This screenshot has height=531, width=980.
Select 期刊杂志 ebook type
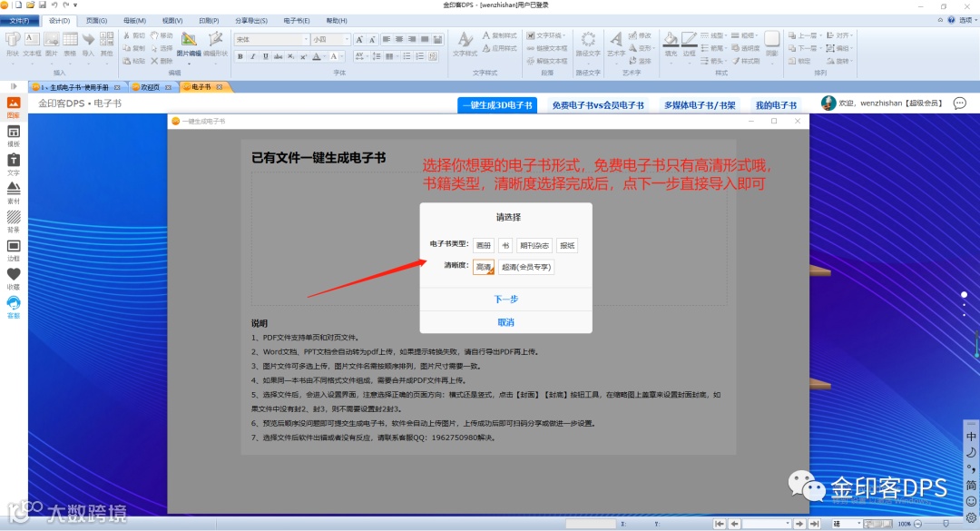[534, 245]
